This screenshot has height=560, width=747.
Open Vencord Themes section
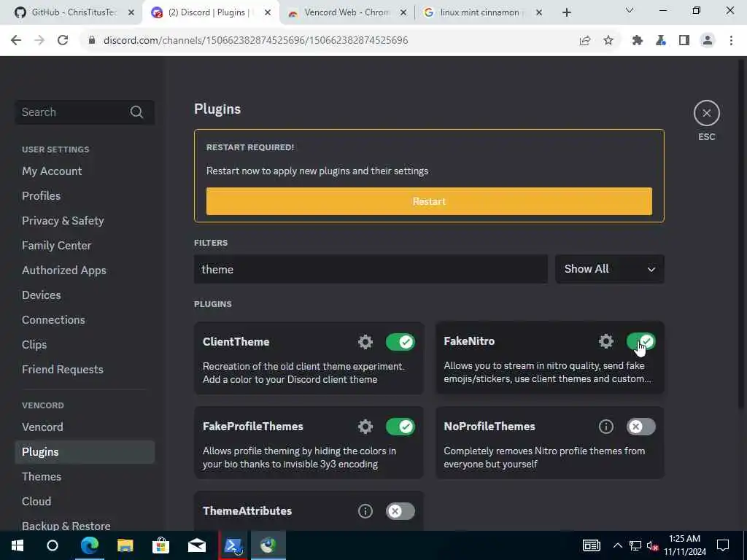point(42,476)
